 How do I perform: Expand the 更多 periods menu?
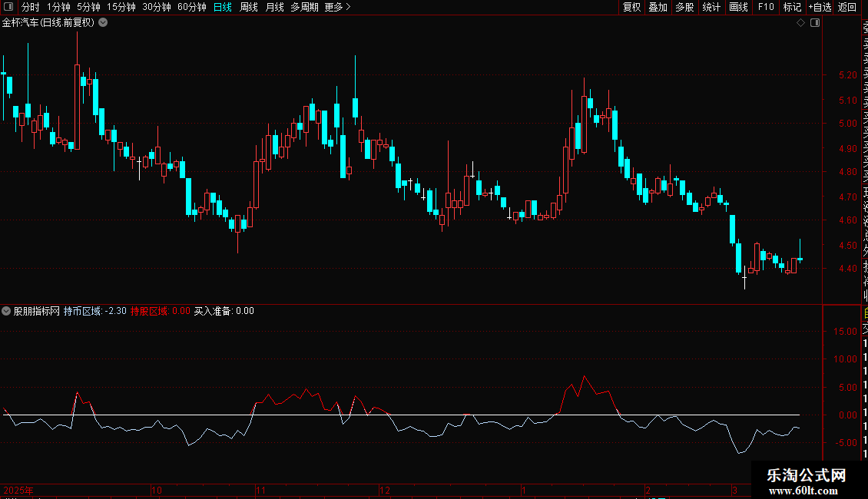click(x=337, y=7)
